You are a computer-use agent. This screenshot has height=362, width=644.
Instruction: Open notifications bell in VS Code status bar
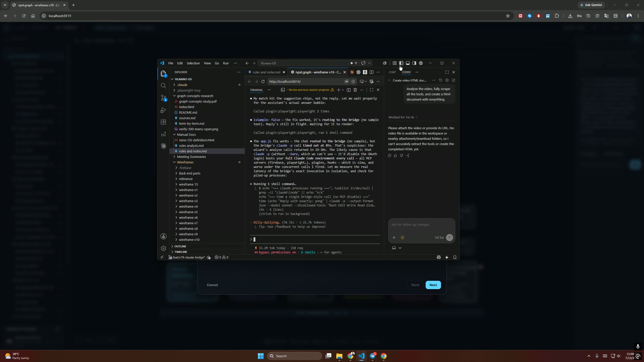[x=455, y=257]
